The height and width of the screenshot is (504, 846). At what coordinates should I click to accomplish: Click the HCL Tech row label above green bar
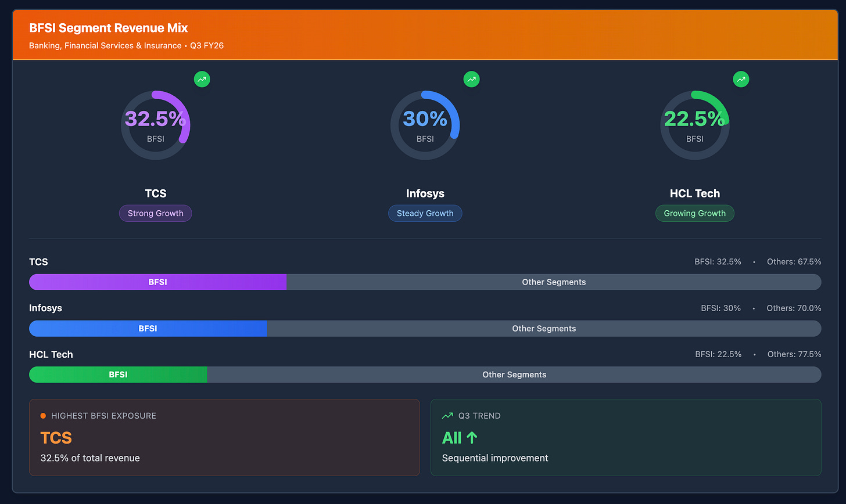pos(51,354)
